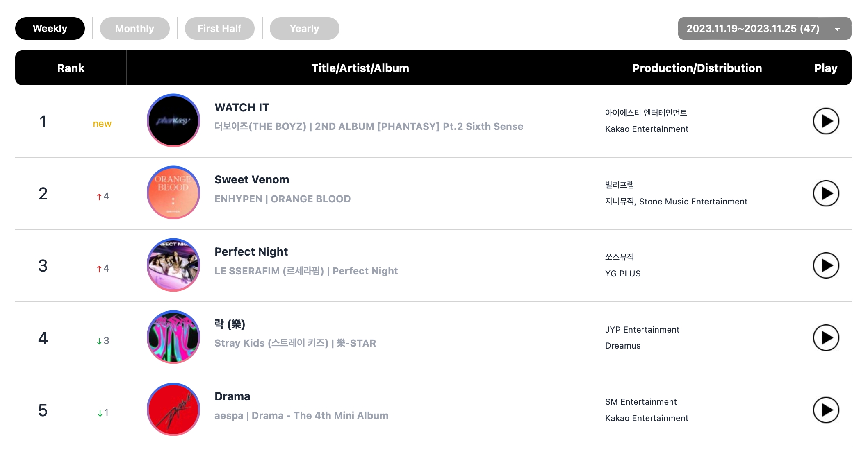Expand the dropdown arrow beside week 47

(x=837, y=29)
